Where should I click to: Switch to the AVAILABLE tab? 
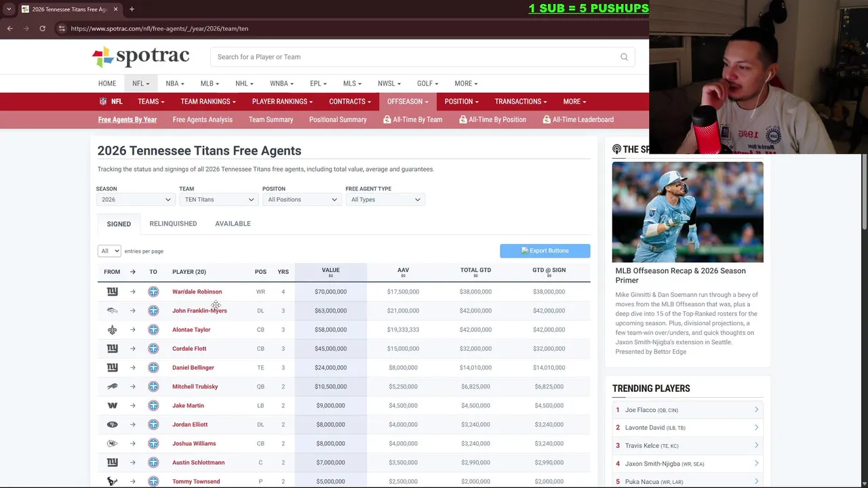[233, 224]
